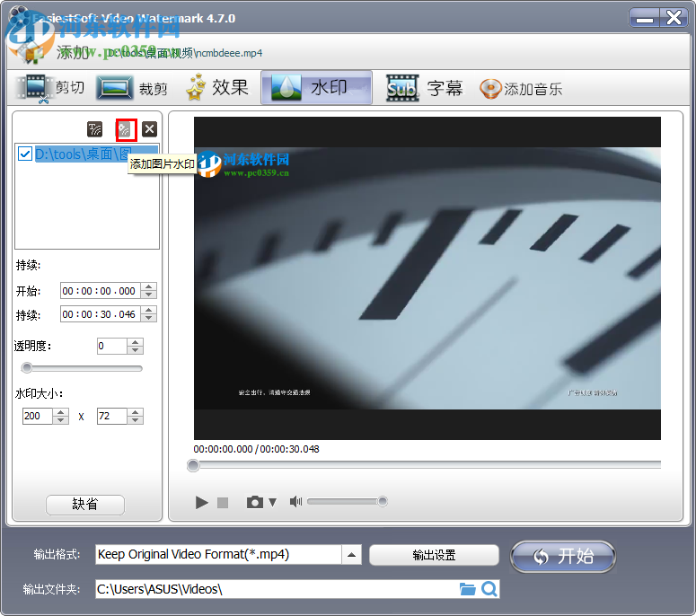Open the 输出格式 output format dropdown
The height and width of the screenshot is (616, 696).
point(351,555)
